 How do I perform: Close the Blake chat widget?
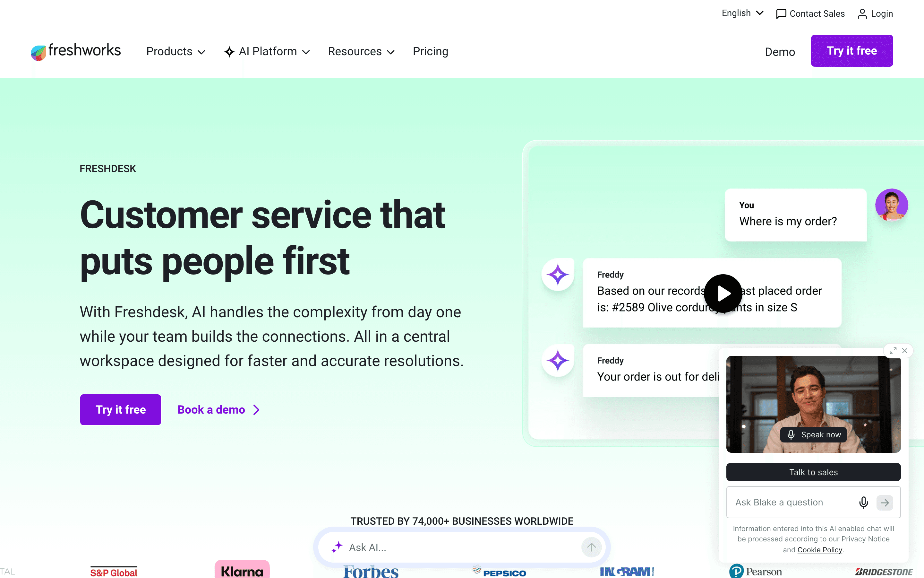click(x=905, y=351)
